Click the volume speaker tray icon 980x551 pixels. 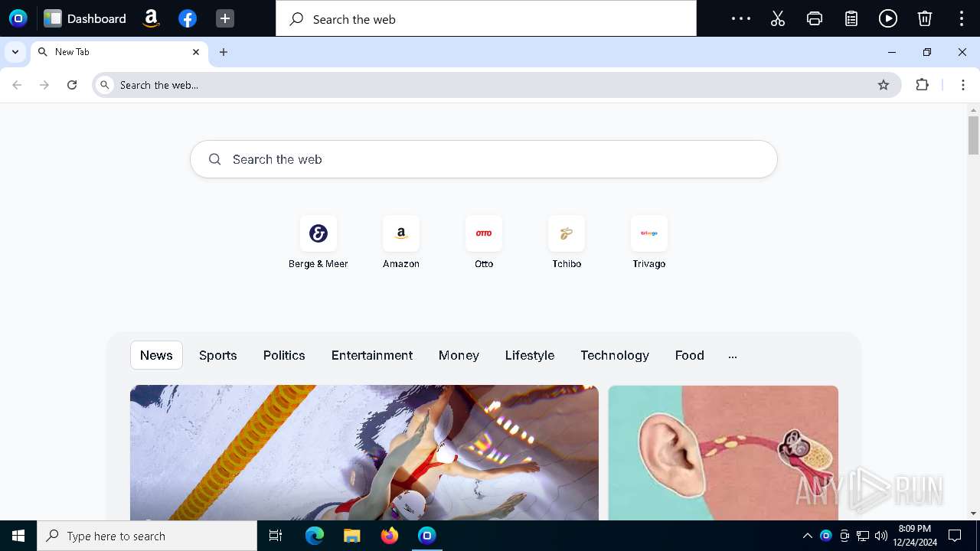pyautogui.click(x=881, y=536)
